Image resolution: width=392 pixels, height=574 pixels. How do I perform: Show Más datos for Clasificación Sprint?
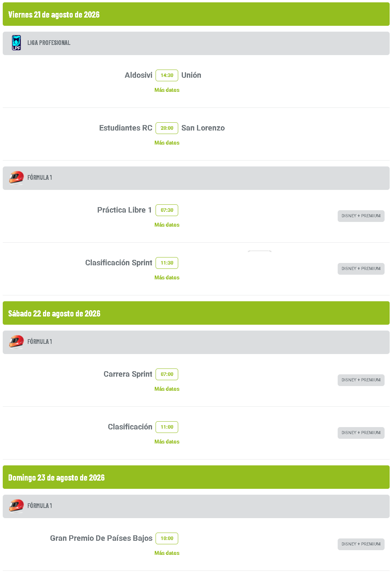167,277
